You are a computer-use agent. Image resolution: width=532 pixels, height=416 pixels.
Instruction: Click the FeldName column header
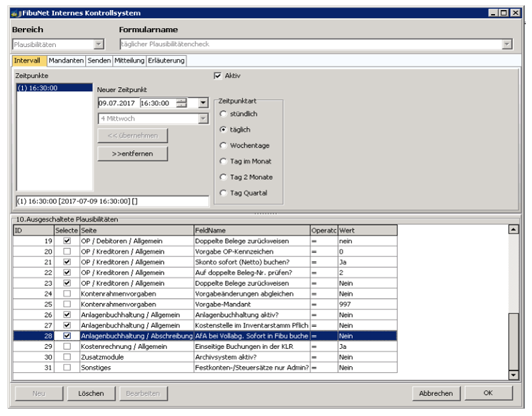click(252, 230)
